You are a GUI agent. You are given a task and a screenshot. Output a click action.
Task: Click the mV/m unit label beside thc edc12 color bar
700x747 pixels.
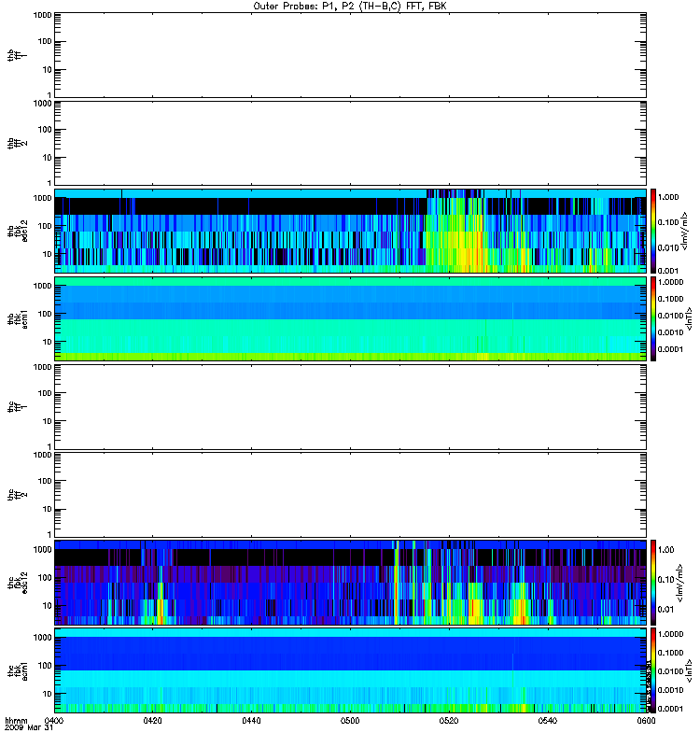pyautogui.click(x=679, y=583)
